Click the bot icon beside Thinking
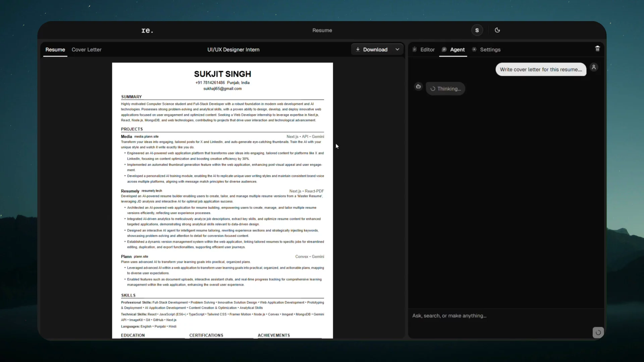 pyautogui.click(x=418, y=86)
